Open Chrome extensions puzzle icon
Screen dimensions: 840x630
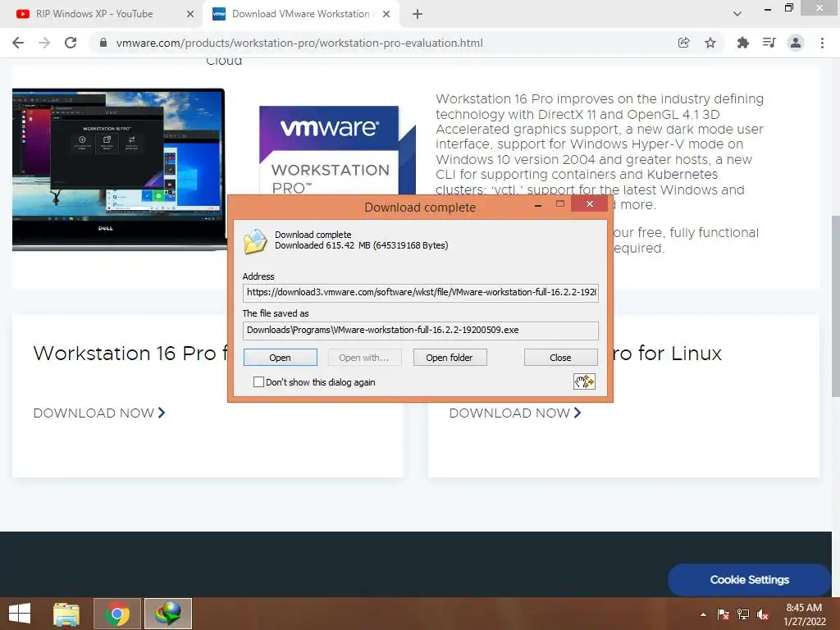[x=742, y=43]
